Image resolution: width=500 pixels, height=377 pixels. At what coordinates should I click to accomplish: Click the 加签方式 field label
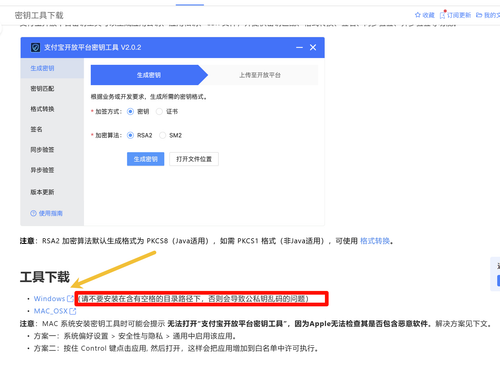[x=108, y=111]
